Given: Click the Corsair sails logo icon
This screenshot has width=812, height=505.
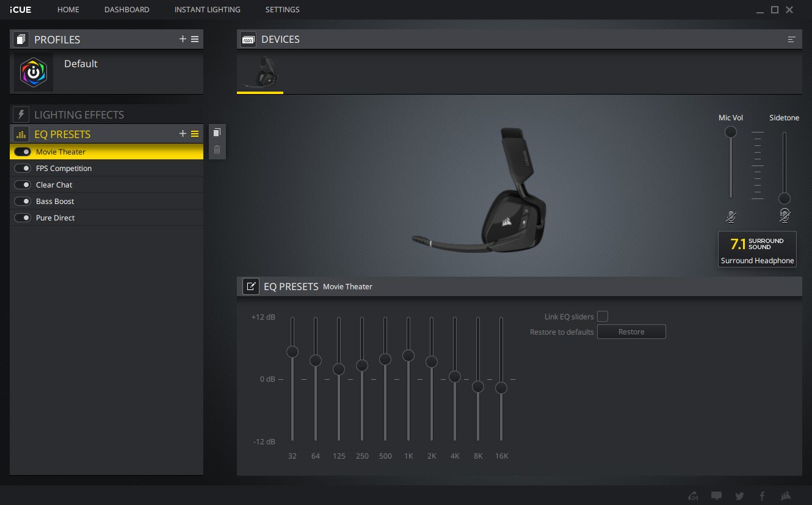Looking at the screenshot, I should click(786, 496).
